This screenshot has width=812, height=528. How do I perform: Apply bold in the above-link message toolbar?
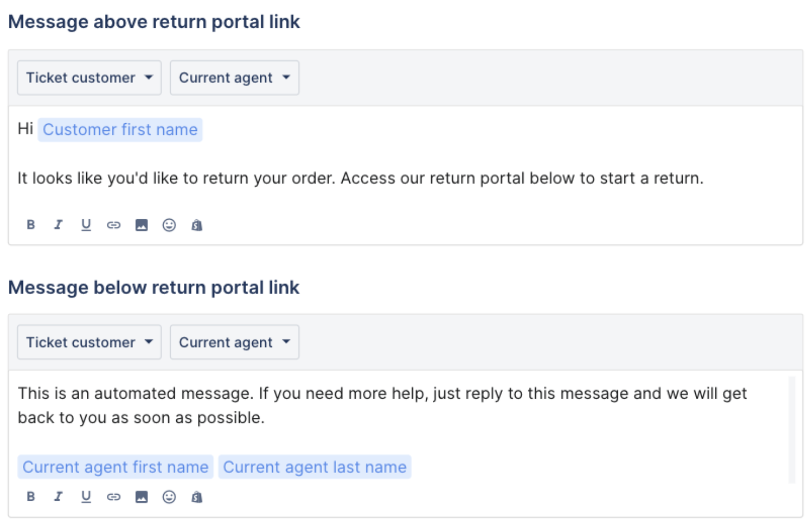pyautogui.click(x=31, y=225)
